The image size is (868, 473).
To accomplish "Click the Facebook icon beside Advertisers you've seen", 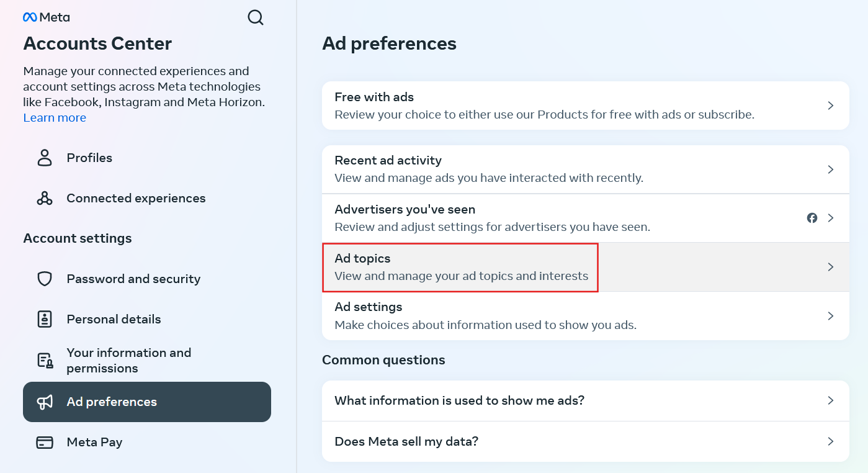I will (x=812, y=218).
